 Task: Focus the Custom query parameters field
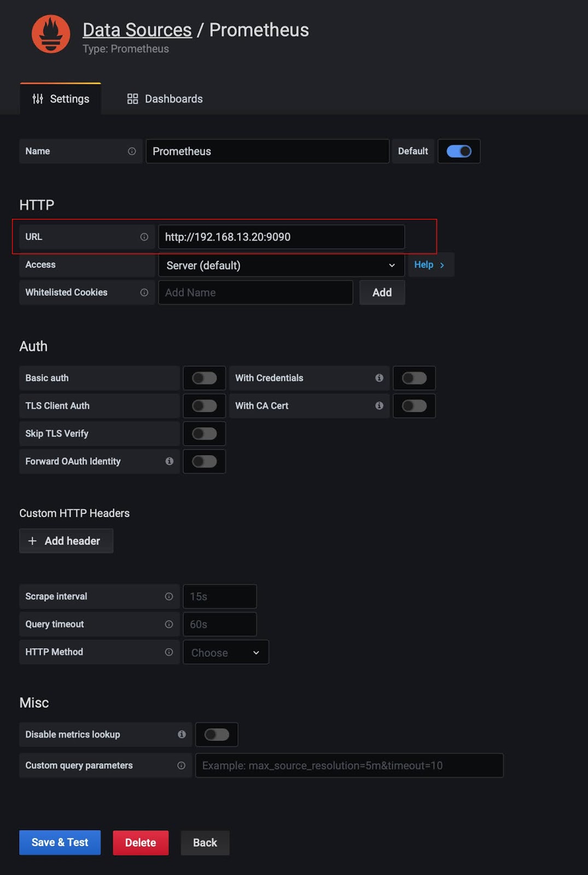[x=349, y=766]
